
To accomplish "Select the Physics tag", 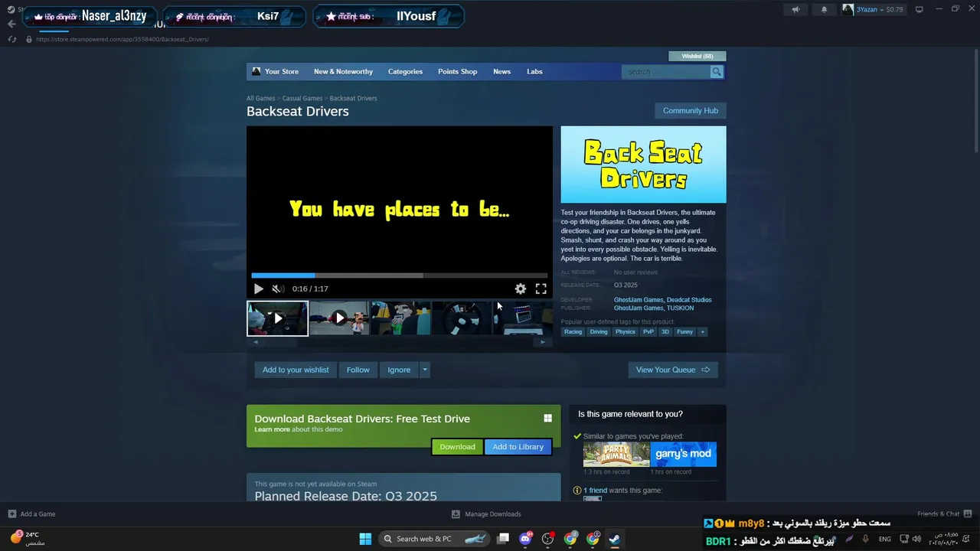I will coord(626,332).
